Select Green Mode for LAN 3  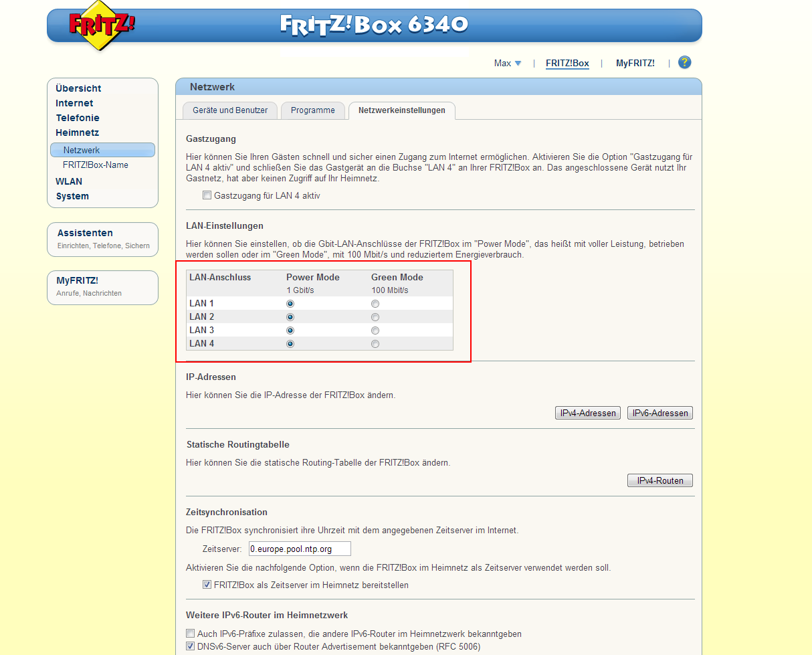[x=375, y=331]
